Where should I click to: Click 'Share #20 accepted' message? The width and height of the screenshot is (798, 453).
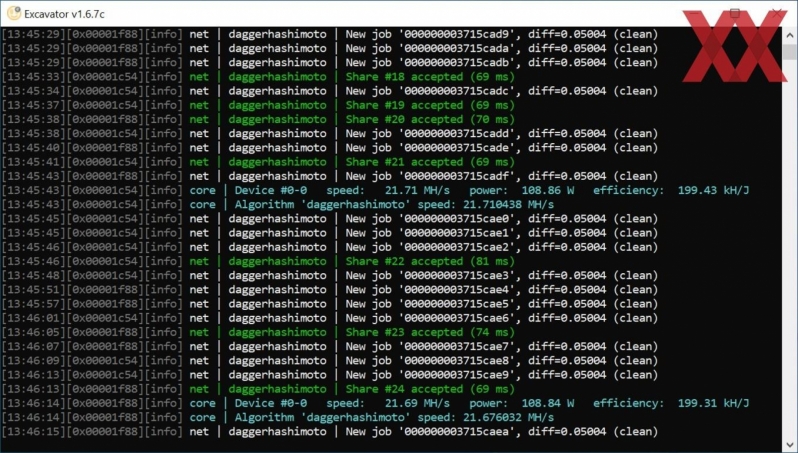click(x=404, y=120)
